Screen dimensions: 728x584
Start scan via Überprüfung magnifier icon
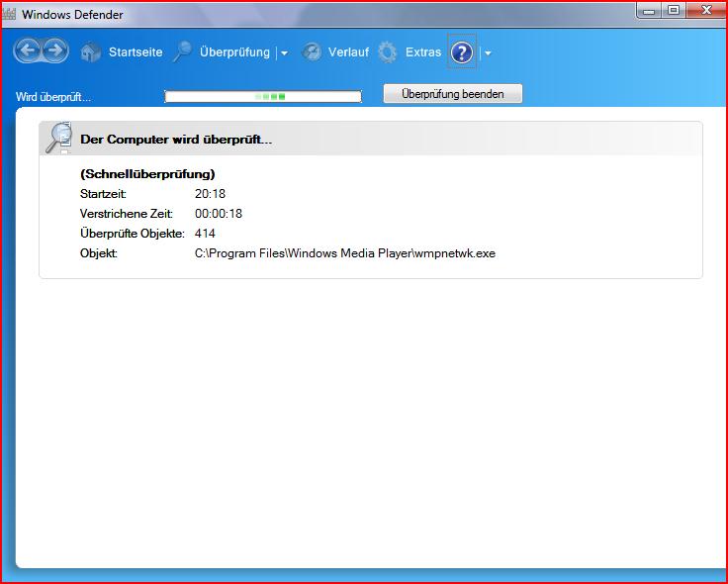pos(182,51)
